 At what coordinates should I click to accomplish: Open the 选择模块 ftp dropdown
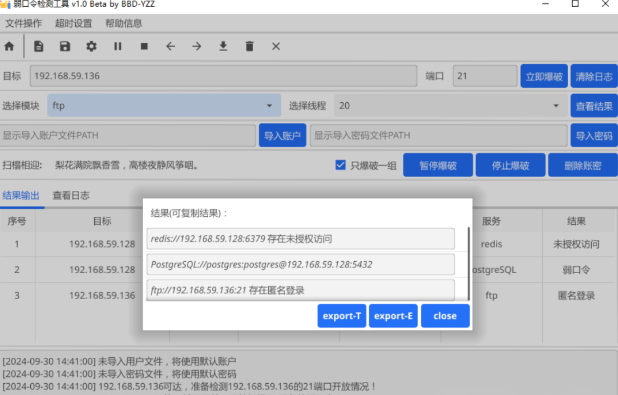(x=164, y=105)
